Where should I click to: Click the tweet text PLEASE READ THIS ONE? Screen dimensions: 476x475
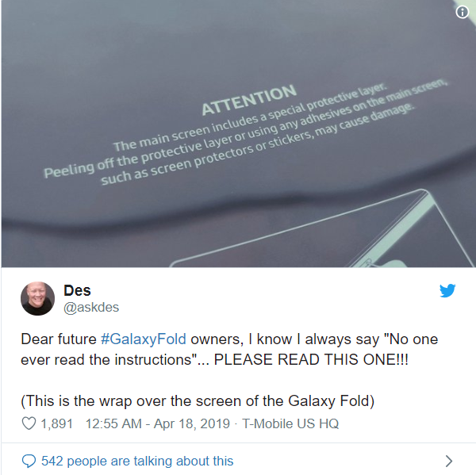311,360
